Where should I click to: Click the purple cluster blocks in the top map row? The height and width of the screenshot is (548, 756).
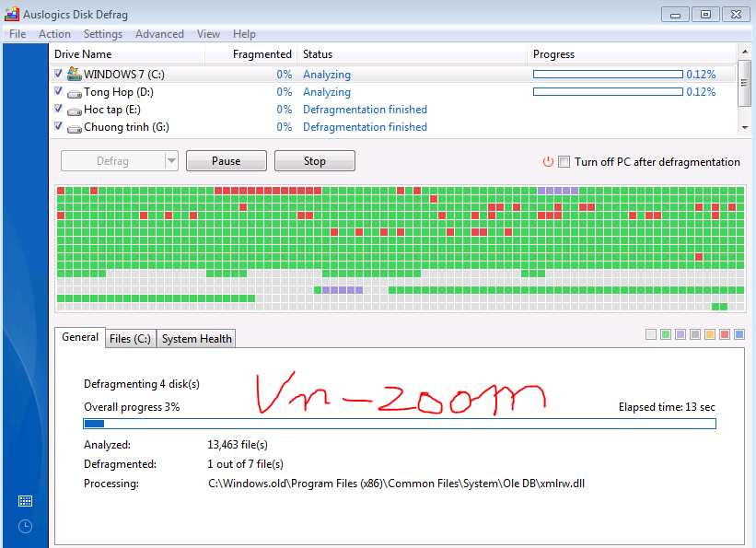(x=558, y=191)
